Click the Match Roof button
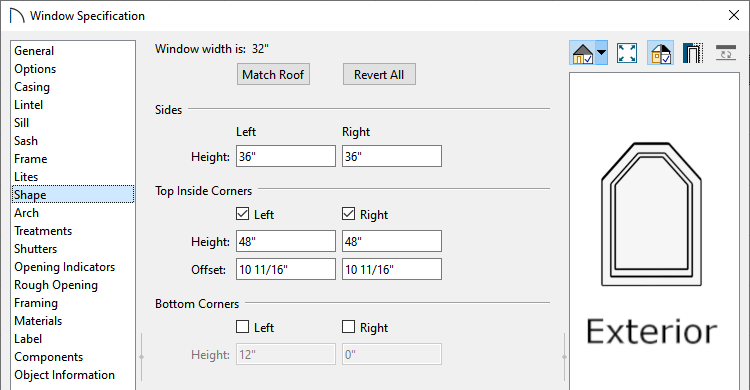 (273, 74)
